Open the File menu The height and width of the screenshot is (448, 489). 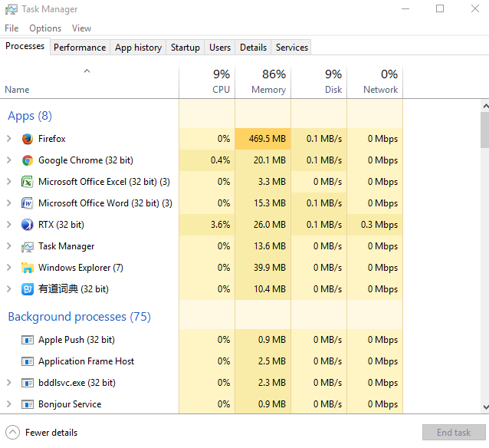pos(11,28)
